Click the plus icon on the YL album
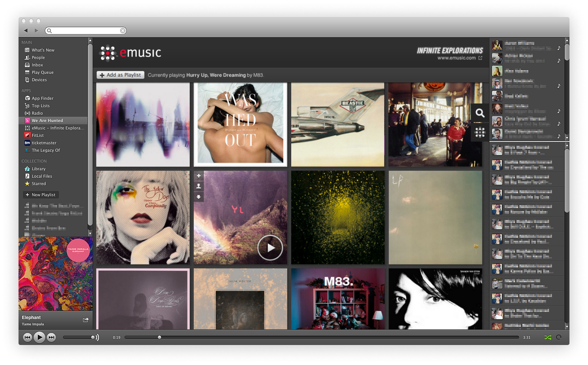This screenshot has width=588, height=365. click(x=199, y=176)
